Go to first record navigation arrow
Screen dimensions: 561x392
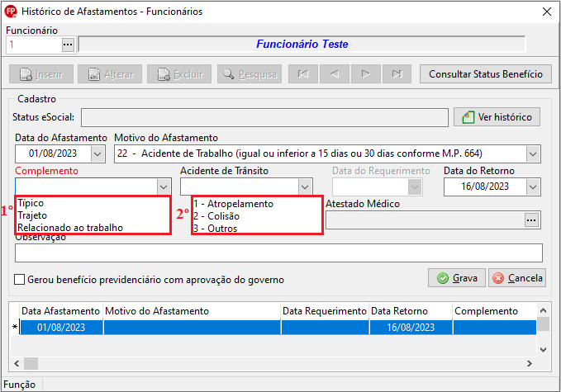(x=303, y=74)
